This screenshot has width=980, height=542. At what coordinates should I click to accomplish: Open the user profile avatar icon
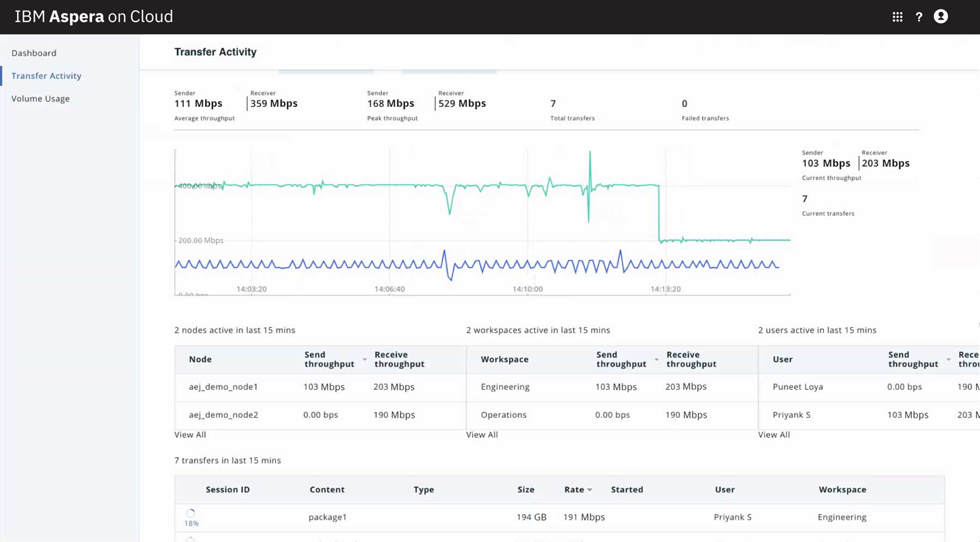(x=941, y=17)
